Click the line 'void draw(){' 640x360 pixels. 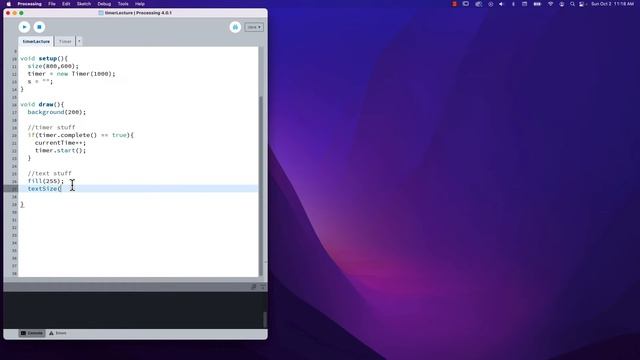click(x=42, y=104)
